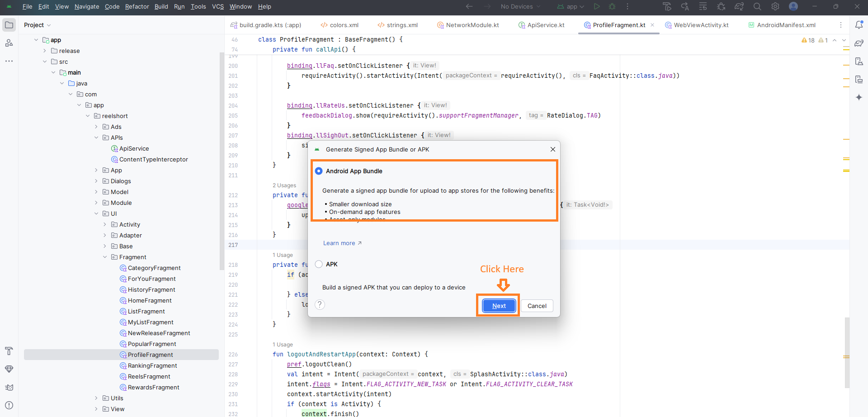
Task: Click the editor vertical scrollbar thumb
Action: click(x=847, y=353)
